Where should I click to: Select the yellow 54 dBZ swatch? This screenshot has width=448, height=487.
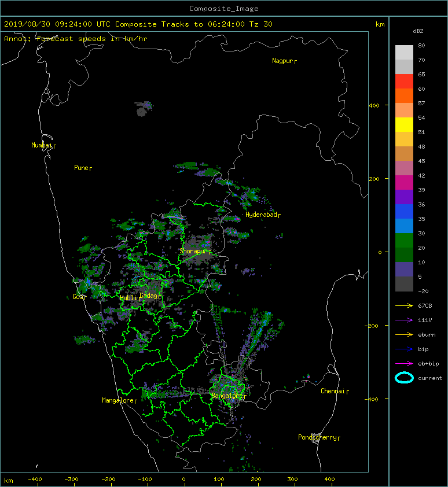(404, 124)
